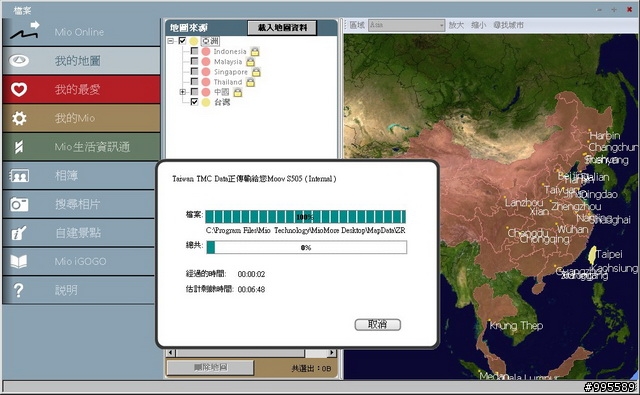Viewport: 640px width, 395px height.
Task: Click the 共選出 0B size text
Action: pos(311,368)
